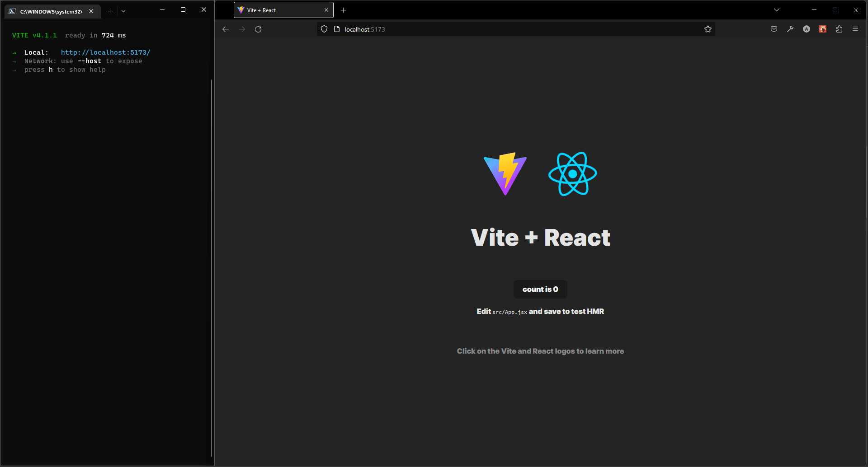Image resolution: width=868 pixels, height=467 pixels.
Task: Add a new terminal tab
Action: click(110, 11)
